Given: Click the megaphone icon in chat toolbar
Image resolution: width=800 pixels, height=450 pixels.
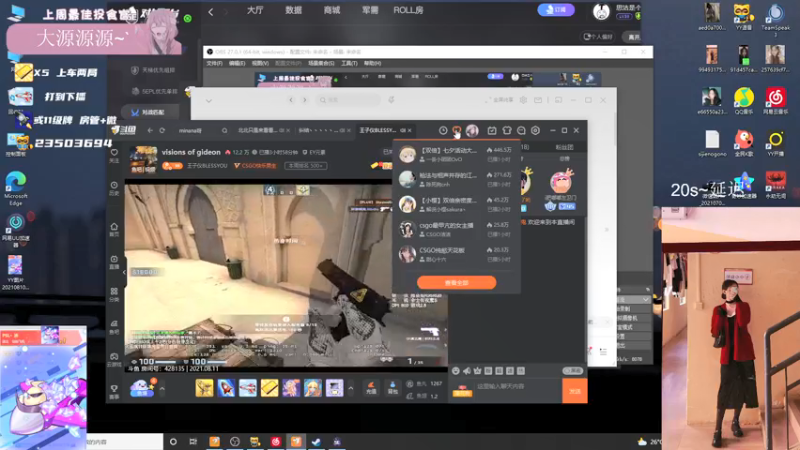Looking at the screenshot, I should 466,371.
